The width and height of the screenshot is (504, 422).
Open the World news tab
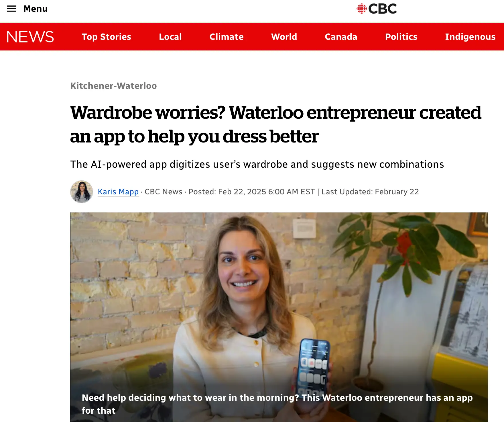click(x=284, y=37)
